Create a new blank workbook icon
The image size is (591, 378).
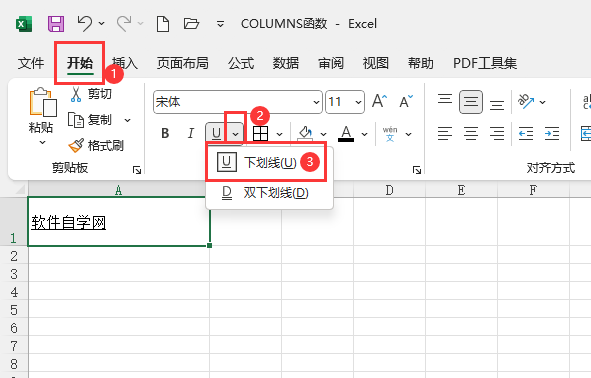pyautogui.click(x=163, y=24)
